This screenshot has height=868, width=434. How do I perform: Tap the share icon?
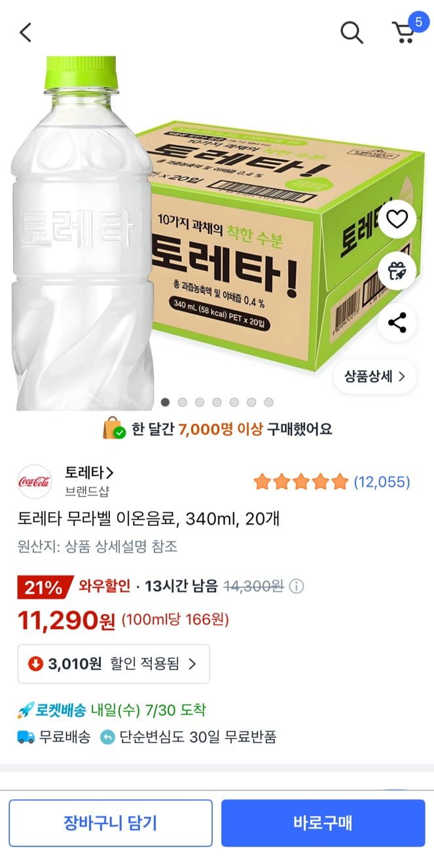click(397, 322)
